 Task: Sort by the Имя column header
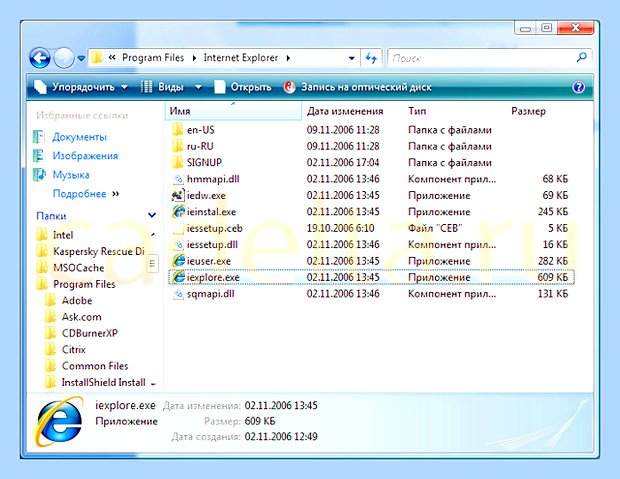tap(233, 111)
